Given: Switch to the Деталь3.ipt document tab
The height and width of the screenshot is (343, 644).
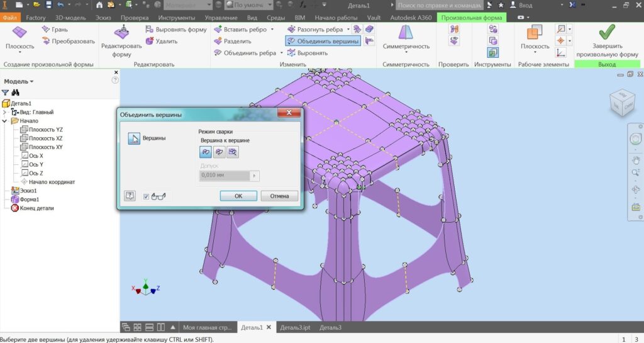Looking at the screenshot, I should (296, 327).
